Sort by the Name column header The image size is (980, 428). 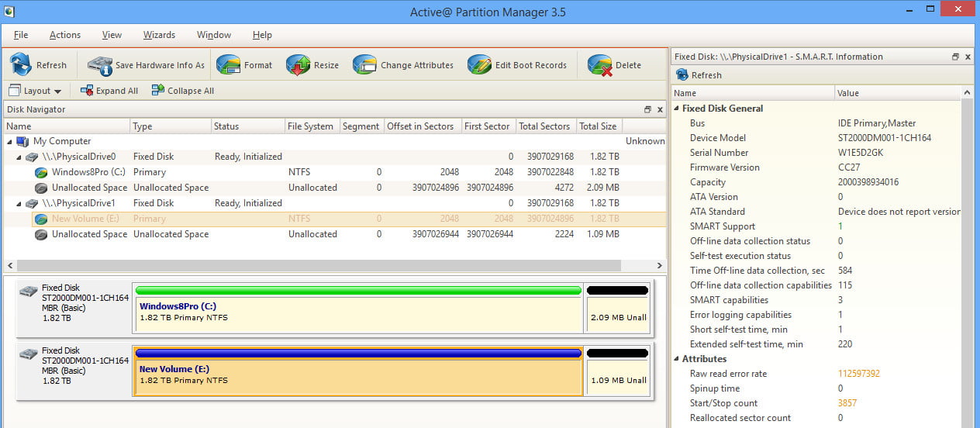pos(67,126)
